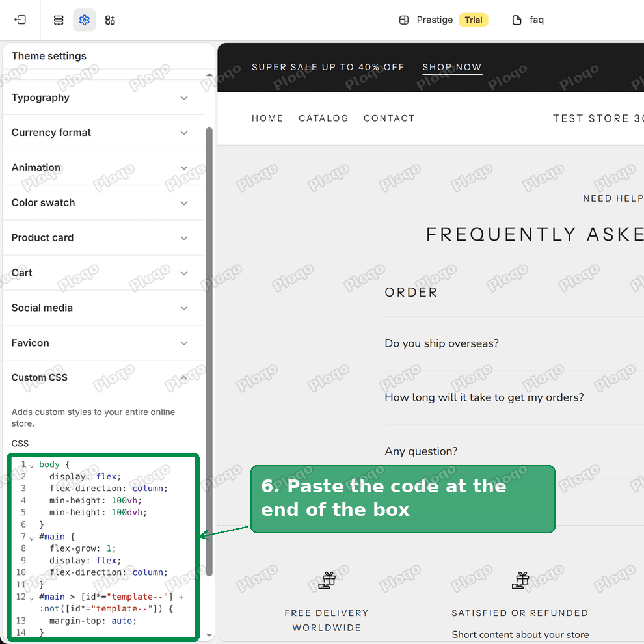Viewport: 644px width, 644px height.
Task: Click the NEED HELP subheading text
Action: [x=613, y=199]
